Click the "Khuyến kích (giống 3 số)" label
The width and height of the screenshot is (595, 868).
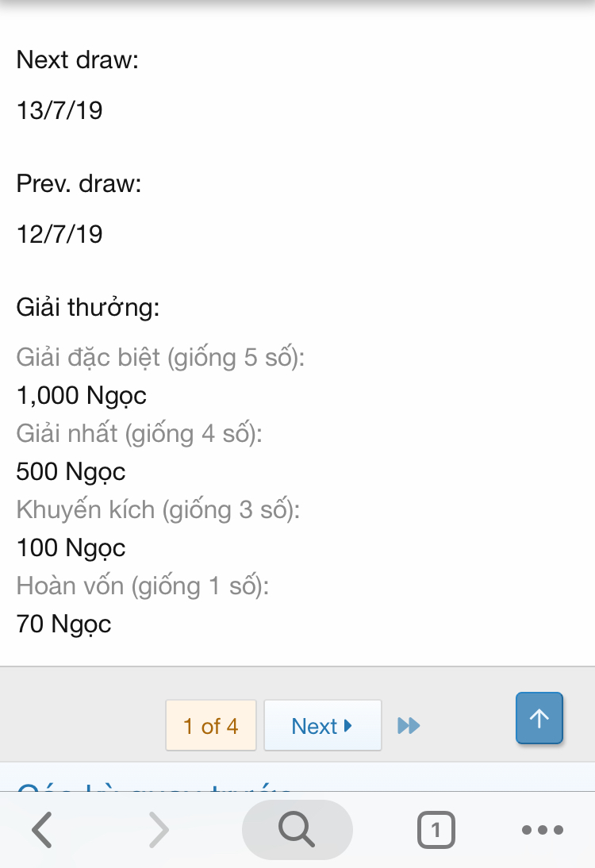pos(158,509)
